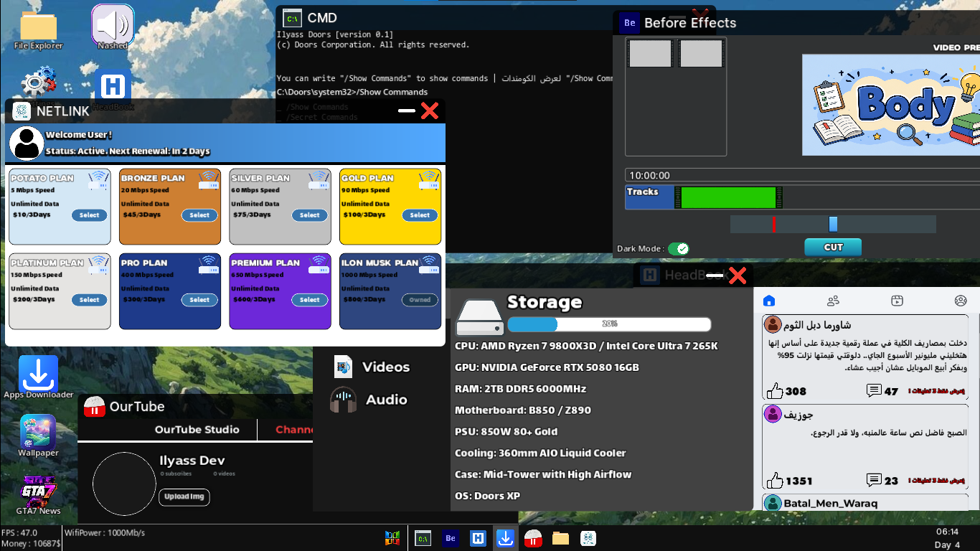Image resolution: width=980 pixels, height=551 pixels.
Task: Click the WifiPower: 1000Mb/s status text
Action: (x=105, y=533)
